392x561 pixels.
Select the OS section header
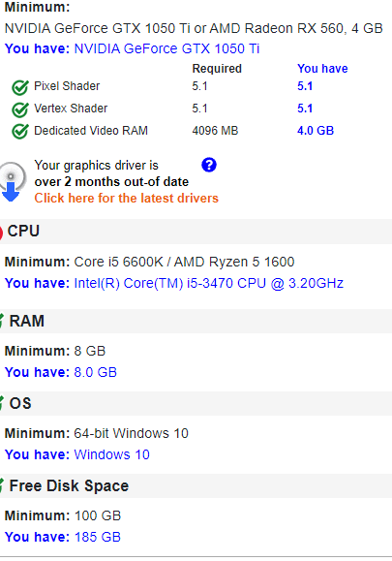(196, 403)
